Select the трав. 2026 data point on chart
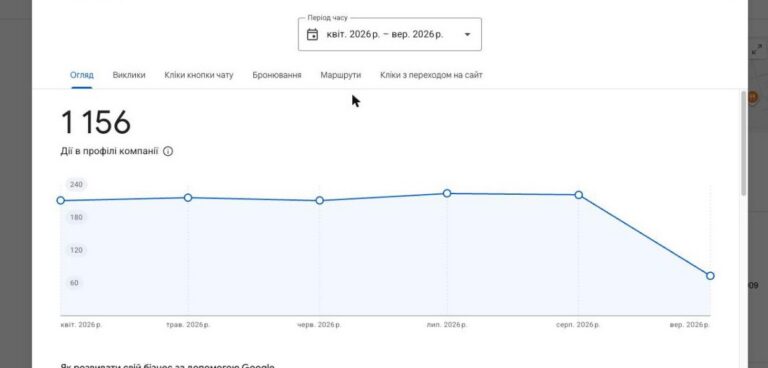Image resolution: width=768 pixels, height=368 pixels. 188,197
